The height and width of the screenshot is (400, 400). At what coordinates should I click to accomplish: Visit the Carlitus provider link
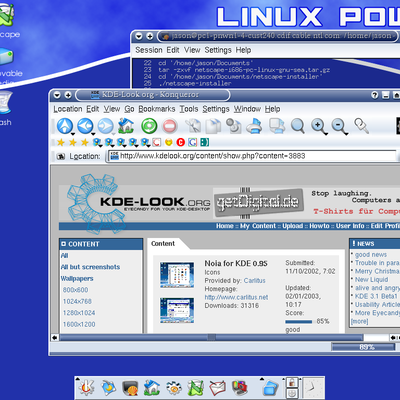point(254,281)
